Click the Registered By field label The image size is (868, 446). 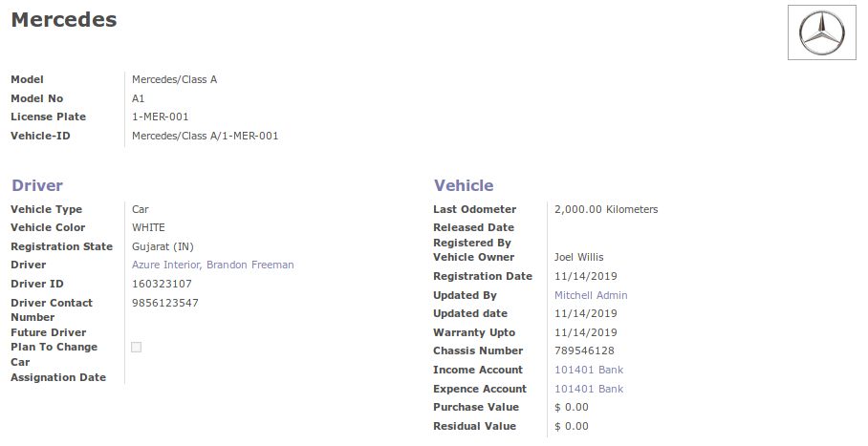472,243
